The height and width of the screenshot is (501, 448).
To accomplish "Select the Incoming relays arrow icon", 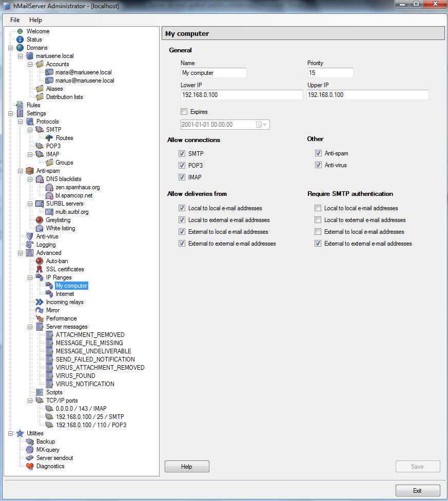I will [40, 302].
